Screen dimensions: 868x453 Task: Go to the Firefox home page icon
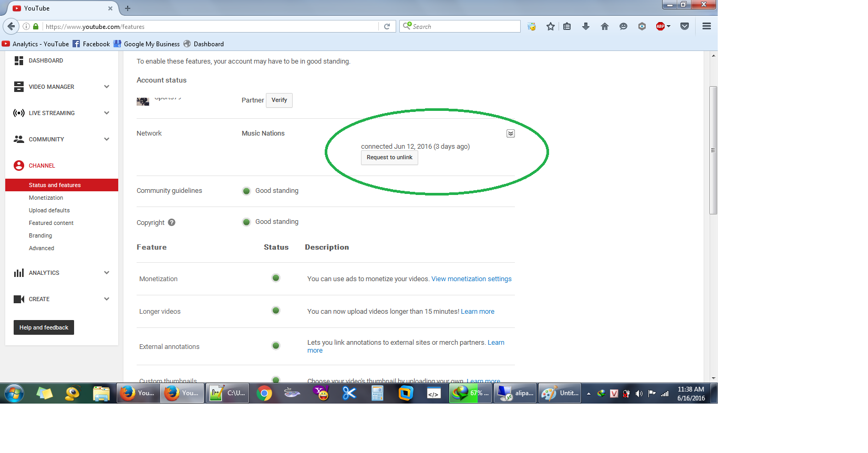point(605,26)
